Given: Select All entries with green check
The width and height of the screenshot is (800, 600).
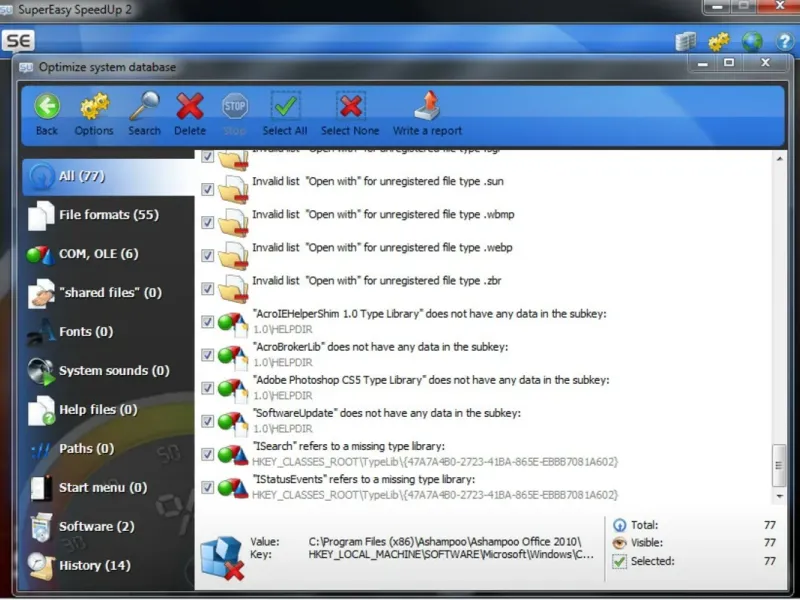Looking at the screenshot, I should tap(285, 106).
